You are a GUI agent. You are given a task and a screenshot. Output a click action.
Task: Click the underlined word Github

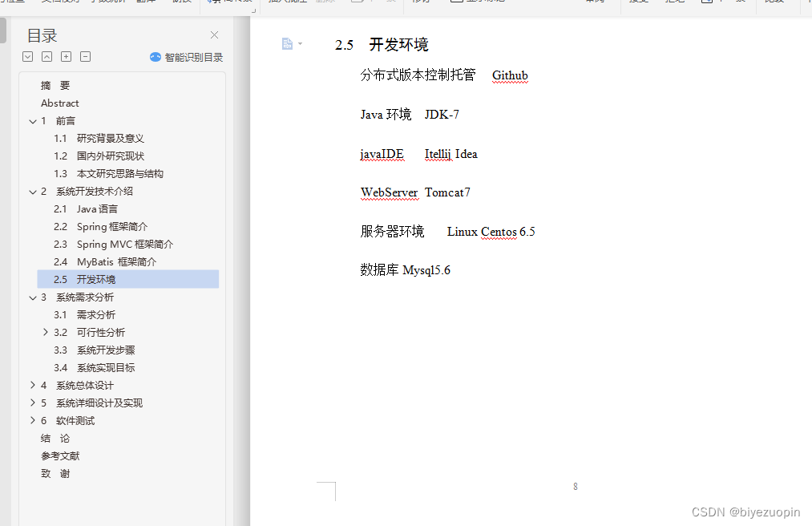[x=510, y=75]
